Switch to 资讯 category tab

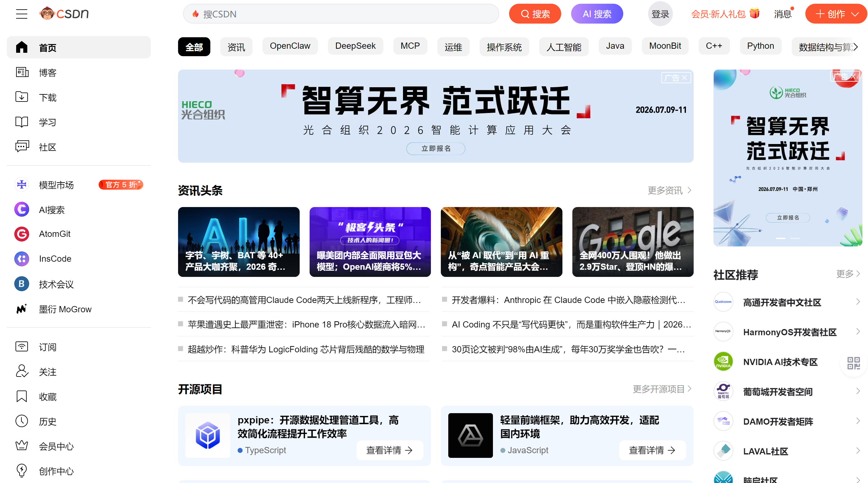[x=236, y=47]
